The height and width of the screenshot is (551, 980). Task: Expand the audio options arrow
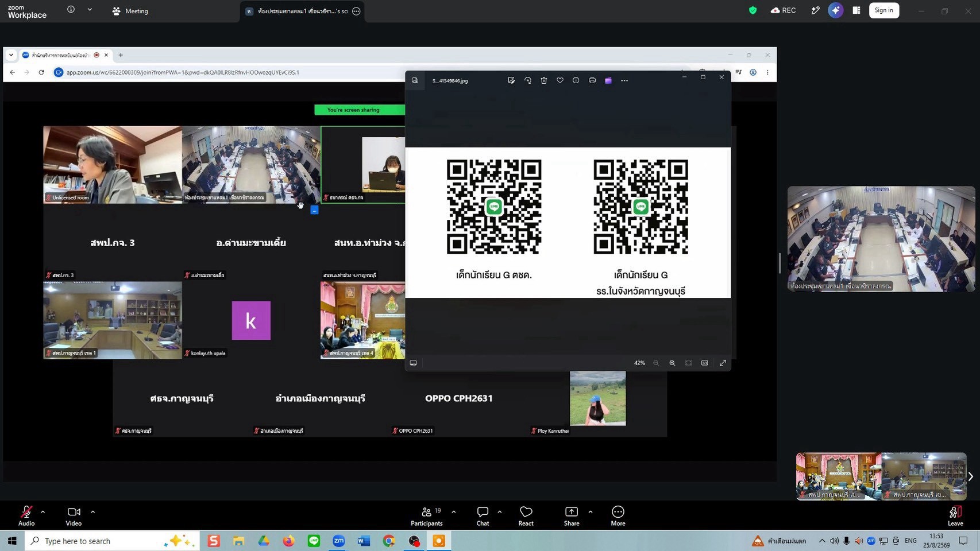[43, 511]
